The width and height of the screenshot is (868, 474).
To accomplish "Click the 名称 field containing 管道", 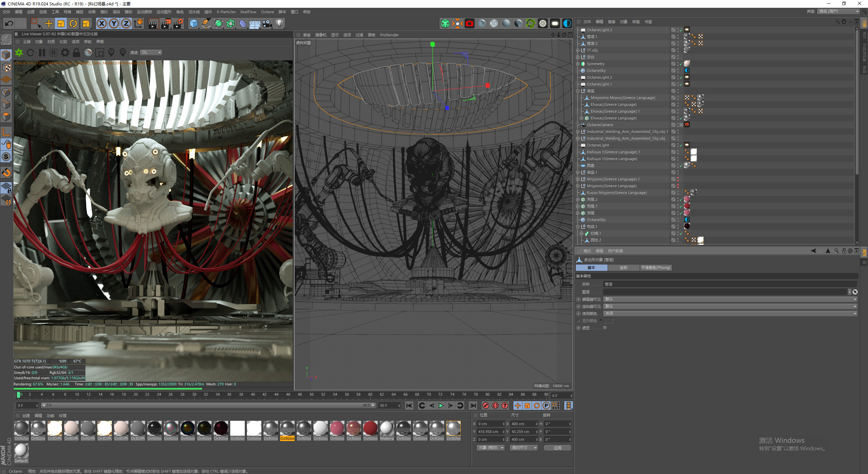I will 730,284.
